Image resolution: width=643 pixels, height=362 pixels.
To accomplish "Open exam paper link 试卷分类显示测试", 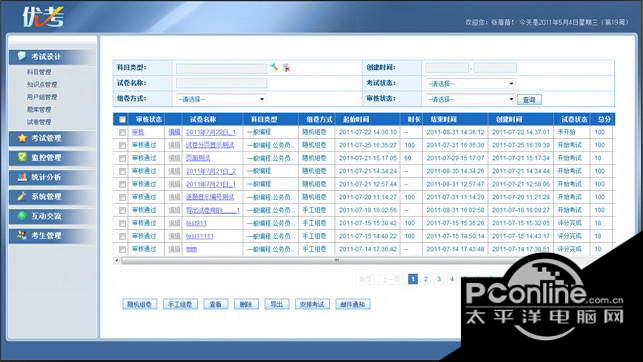I will (x=210, y=145).
